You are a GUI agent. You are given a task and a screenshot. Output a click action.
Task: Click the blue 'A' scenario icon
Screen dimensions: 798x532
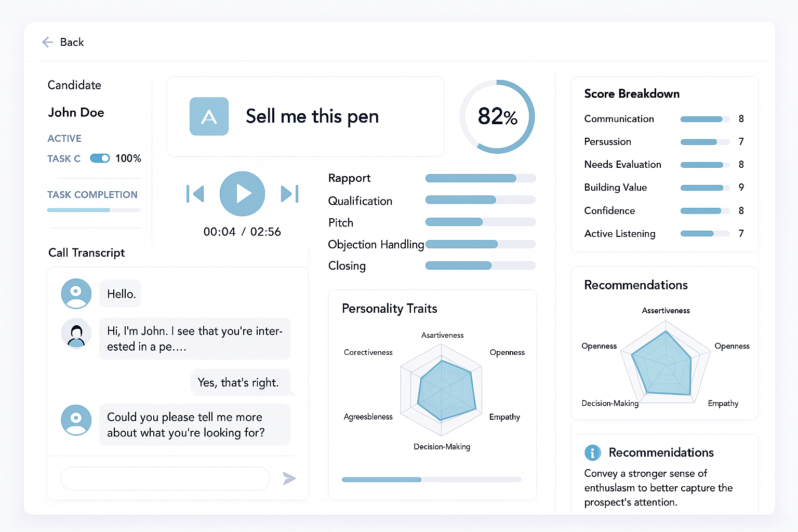[209, 116]
